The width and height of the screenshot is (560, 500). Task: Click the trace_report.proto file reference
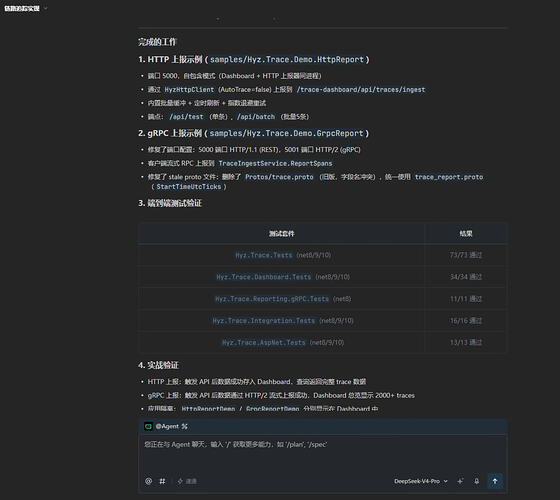[449, 177]
